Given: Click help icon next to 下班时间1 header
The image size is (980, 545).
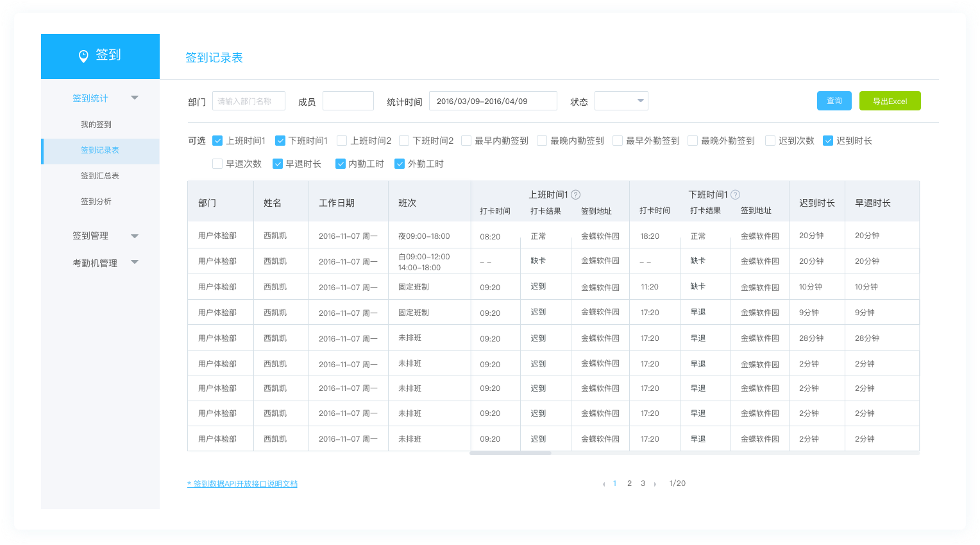Looking at the screenshot, I should click(x=736, y=195).
